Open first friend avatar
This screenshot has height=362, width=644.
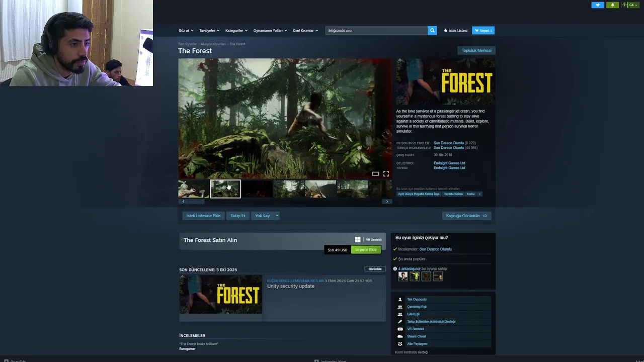pyautogui.click(x=403, y=277)
